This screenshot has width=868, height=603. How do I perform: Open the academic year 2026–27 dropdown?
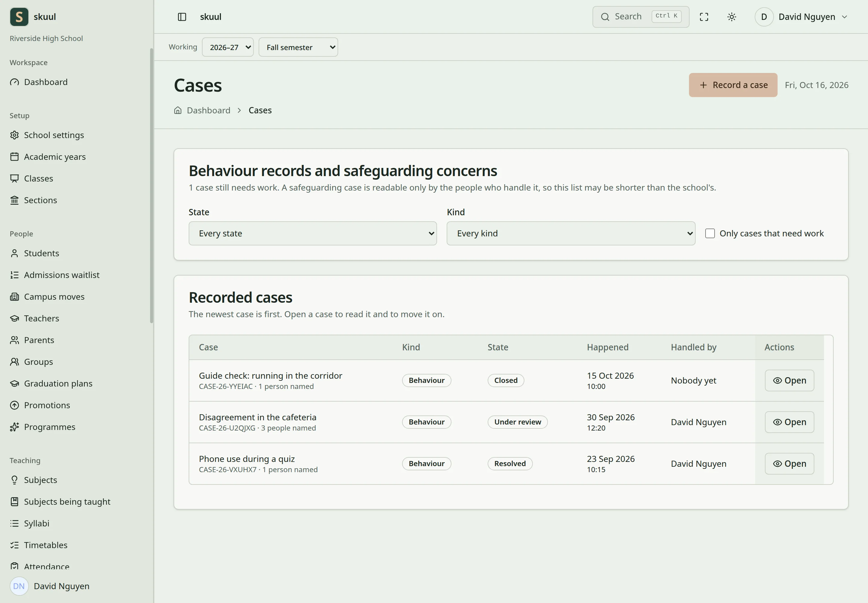coord(228,47)
